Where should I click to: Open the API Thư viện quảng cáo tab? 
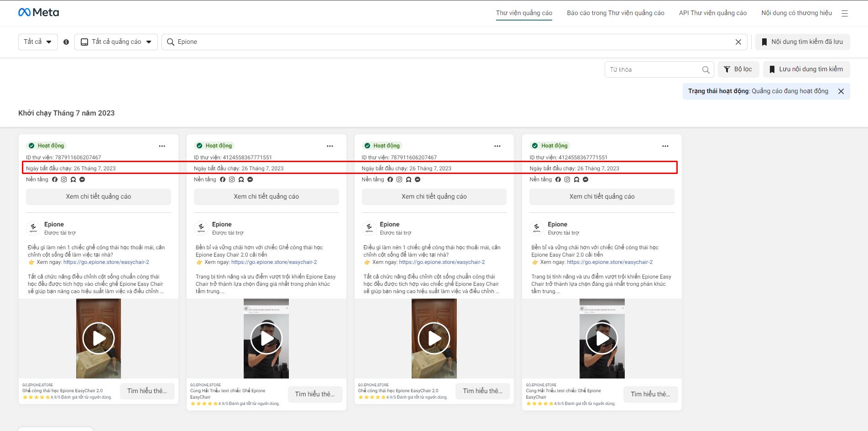713,13
